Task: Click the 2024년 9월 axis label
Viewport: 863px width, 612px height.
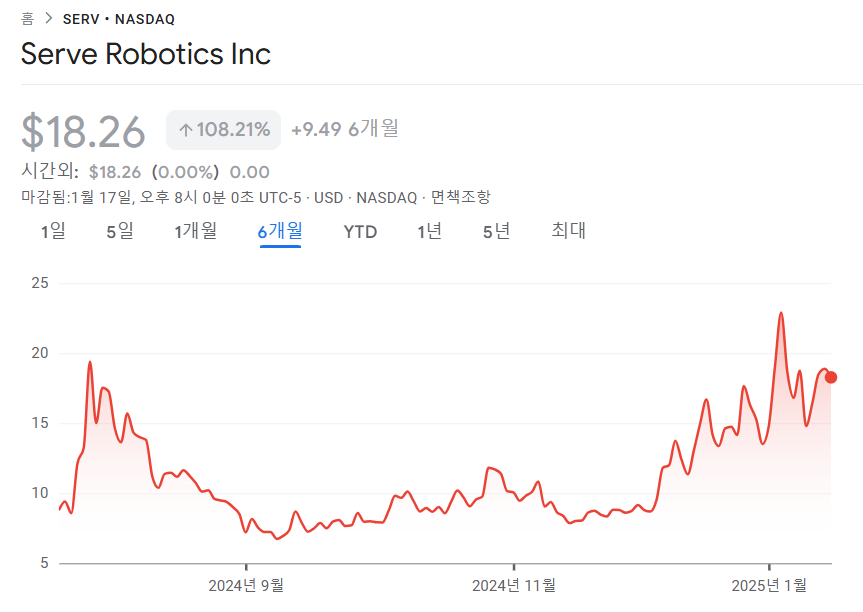Action: click(x=247, y=585)
